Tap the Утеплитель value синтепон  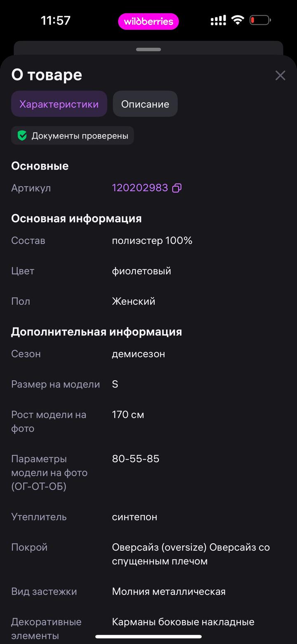[134, 517]
